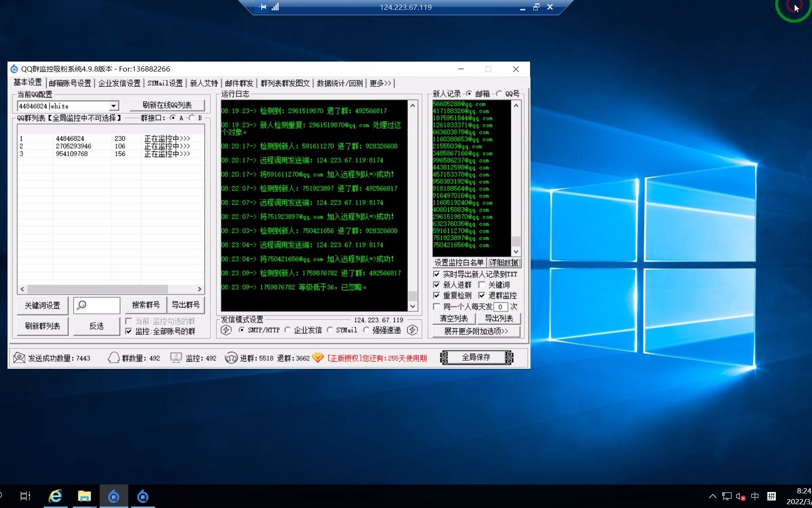812x508 pixels.
Task: Click 导出群号 button
Action: pyautogui.click(x=186, y=305)
